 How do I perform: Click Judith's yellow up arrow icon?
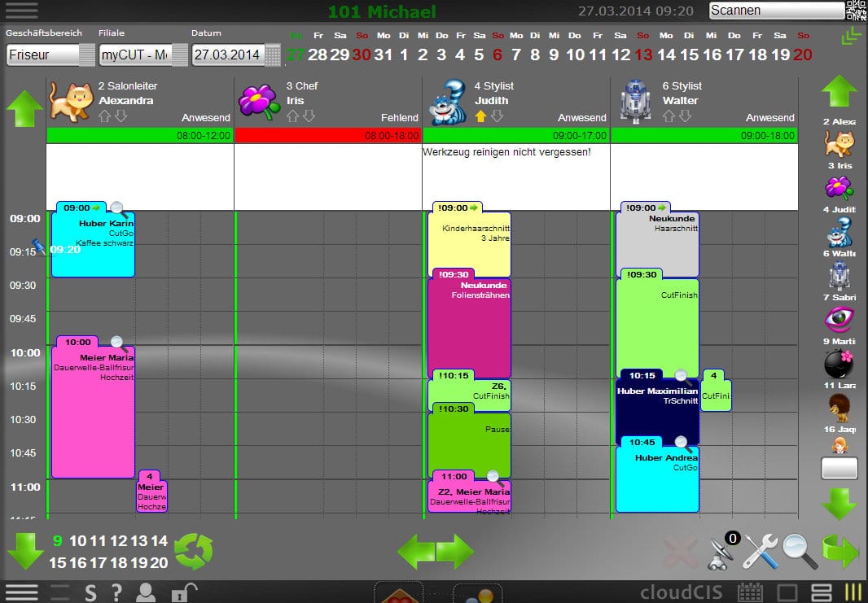pyautogui.click(x=480, y=116)
